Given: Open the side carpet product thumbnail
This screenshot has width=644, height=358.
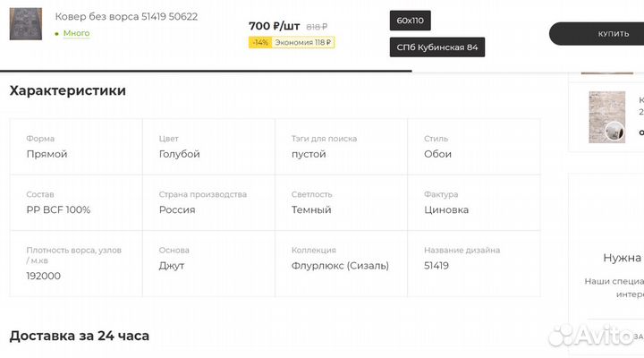Looking at the screenshot, I should 606,116.
